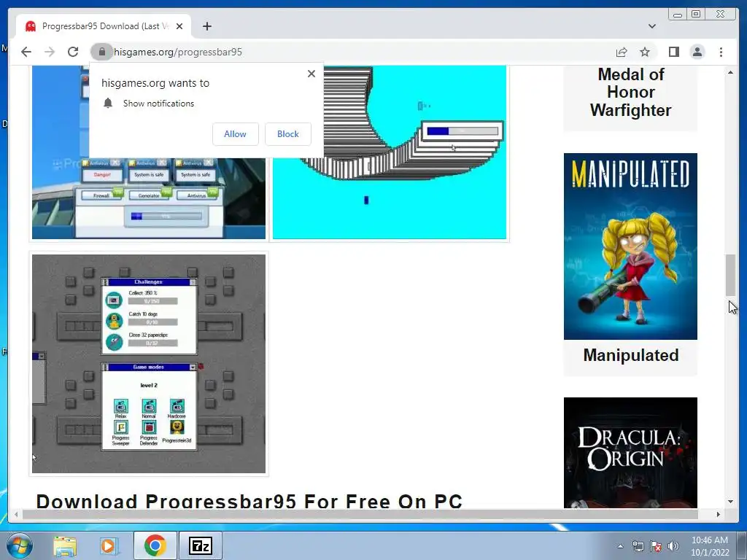747x560 pixels.
Task: Open the Action Center flag icon
Action: [x=656, y=546]
